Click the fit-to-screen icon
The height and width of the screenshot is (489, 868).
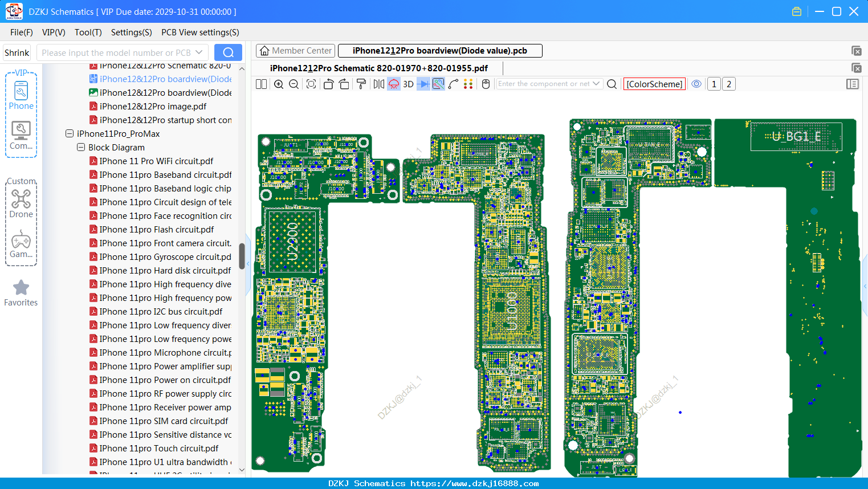[x=311, y=84]
